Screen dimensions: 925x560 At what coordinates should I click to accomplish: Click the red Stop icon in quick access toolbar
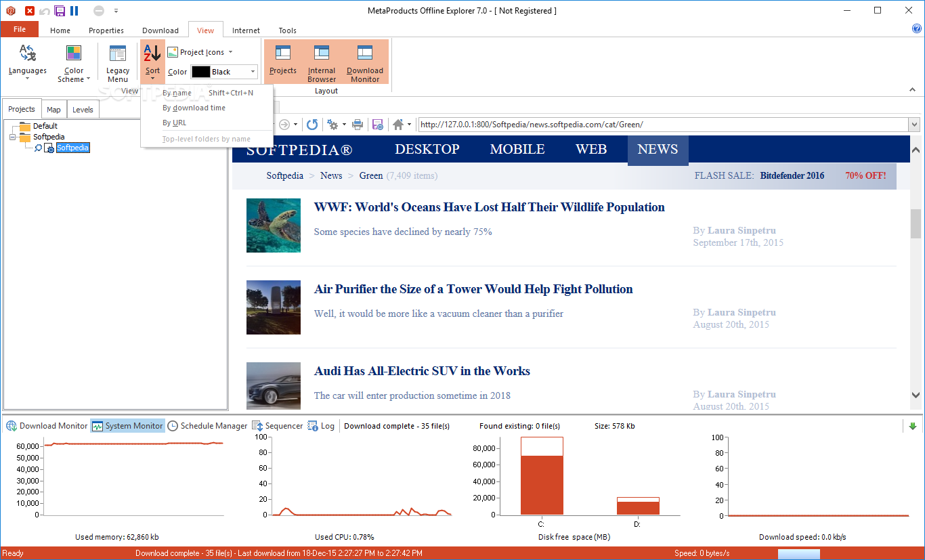tap(30, 11)
